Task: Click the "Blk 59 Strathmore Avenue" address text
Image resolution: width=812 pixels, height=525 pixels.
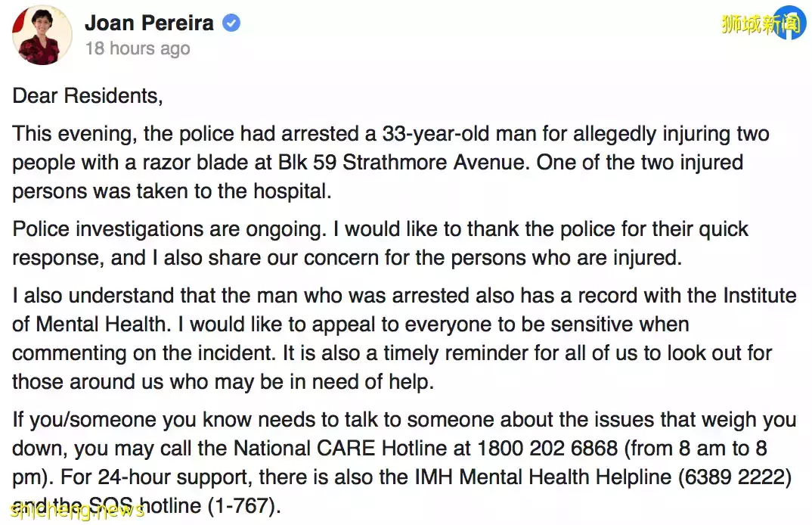Action: click(x=404, y=162)
